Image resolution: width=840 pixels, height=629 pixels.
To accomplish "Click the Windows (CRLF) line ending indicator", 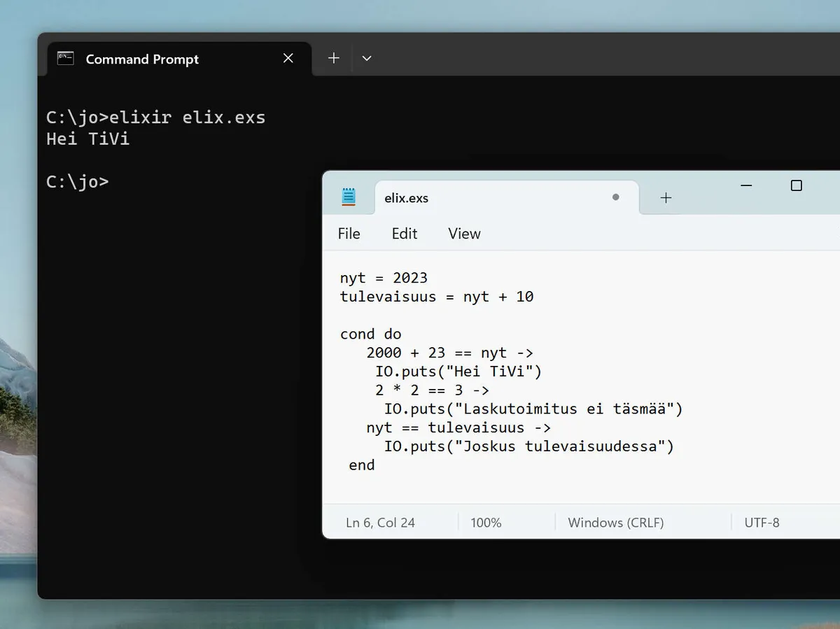I will [615, 523].
